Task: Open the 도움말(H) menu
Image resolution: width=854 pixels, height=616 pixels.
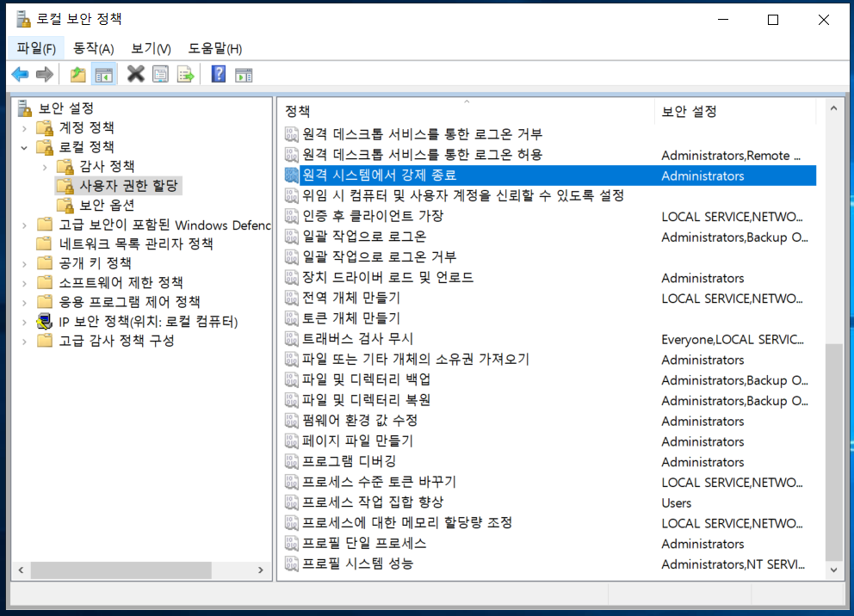Action: 214,48
